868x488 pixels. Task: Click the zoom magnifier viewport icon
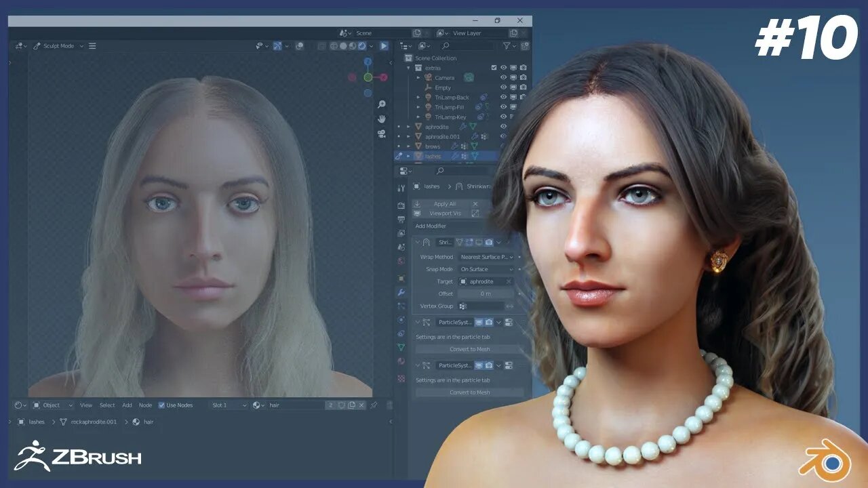point(382,104)
